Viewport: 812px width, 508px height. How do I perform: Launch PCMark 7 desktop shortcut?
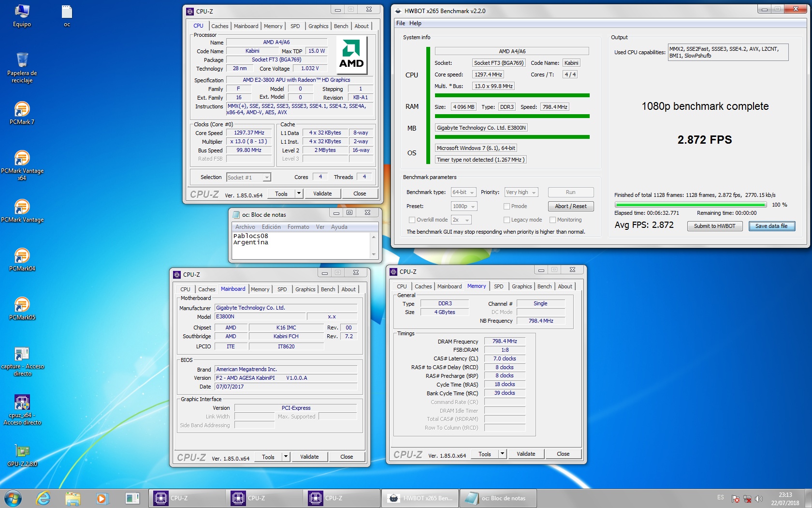click(x=22, y=113)
